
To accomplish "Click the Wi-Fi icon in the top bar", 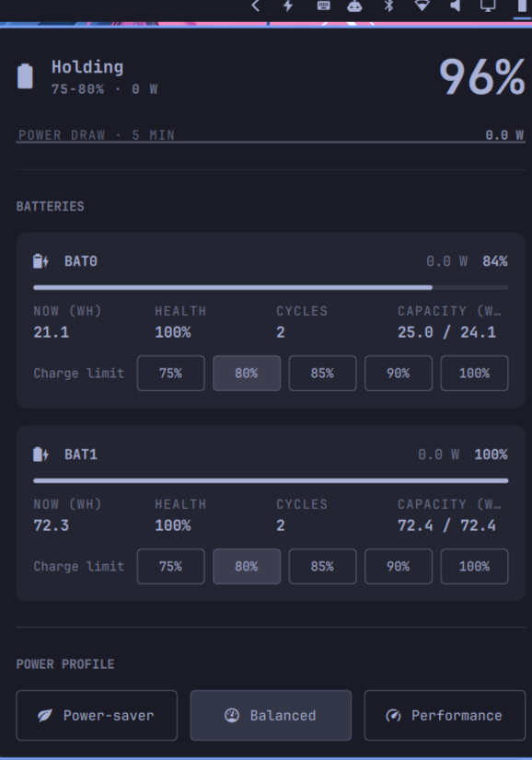I will click(422, 6).
